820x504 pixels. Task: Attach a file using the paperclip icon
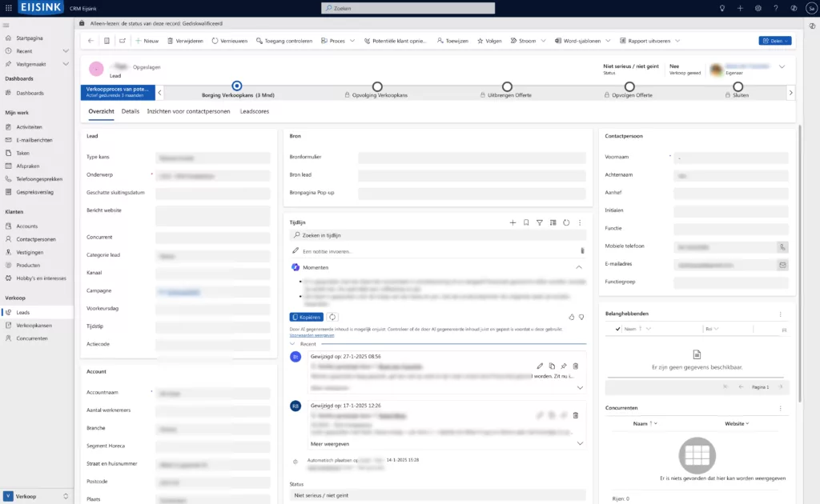(582, 250)
